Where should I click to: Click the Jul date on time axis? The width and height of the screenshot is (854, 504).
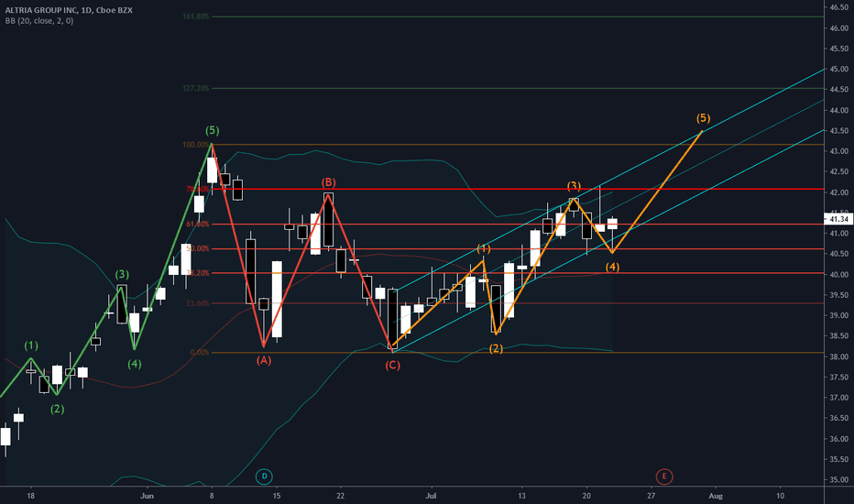pyautogui.click(x=432, y=496)
